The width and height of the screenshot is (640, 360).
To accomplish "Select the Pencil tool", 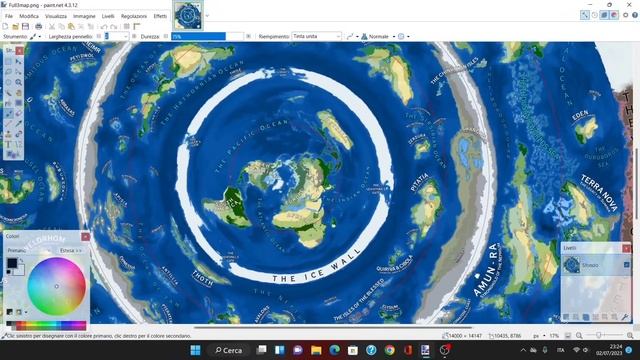I will click(x=8, y=124).
